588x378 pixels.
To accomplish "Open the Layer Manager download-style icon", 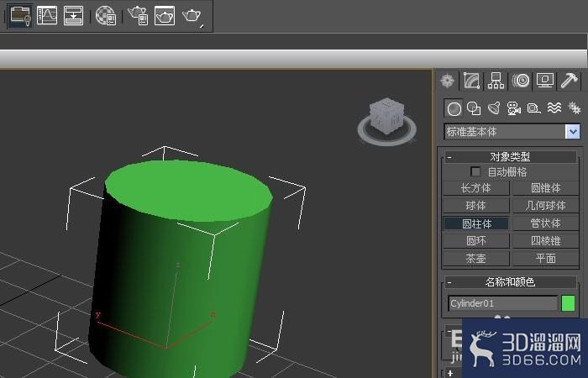I will click(x=74, y=16).
